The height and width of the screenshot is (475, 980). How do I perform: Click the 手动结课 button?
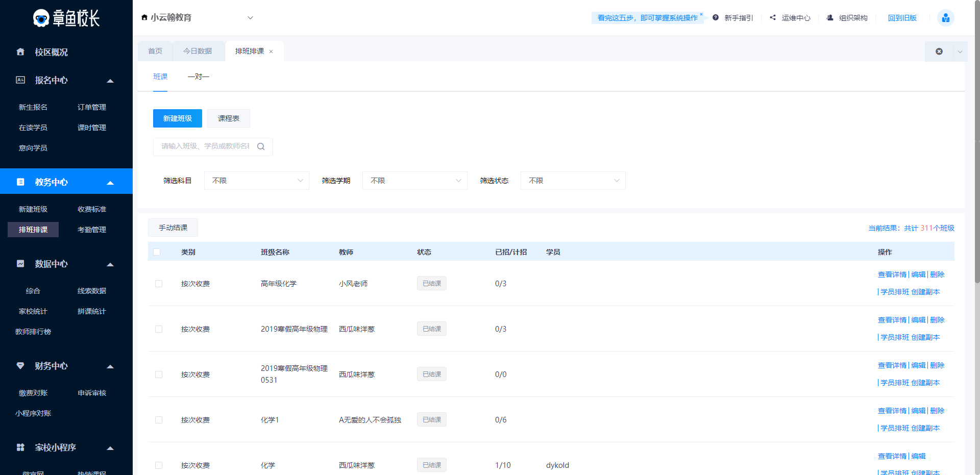tap(173, 228)
